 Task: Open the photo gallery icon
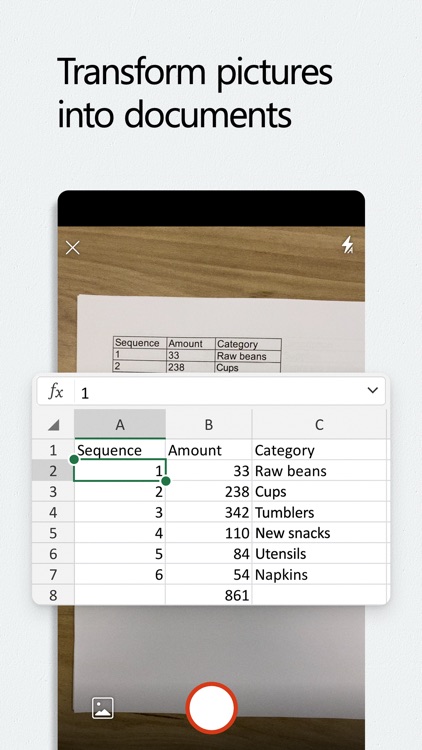click(x=103, y=708)
